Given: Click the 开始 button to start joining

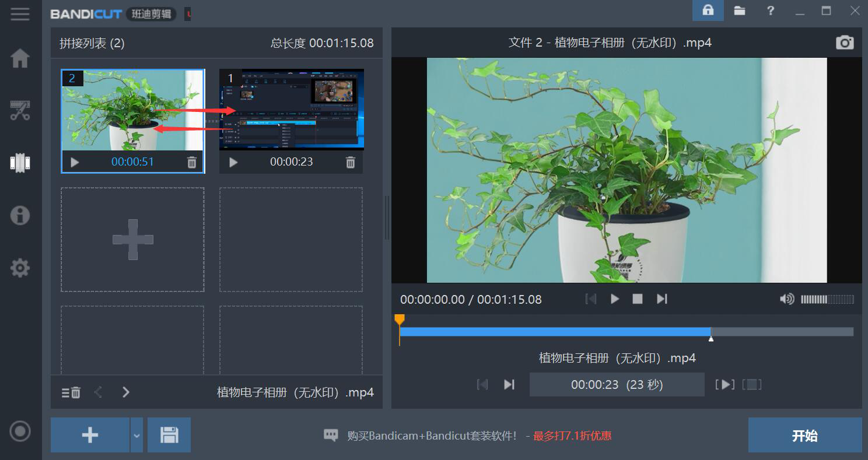Looking at the screenshot, I should coord(805,435).
